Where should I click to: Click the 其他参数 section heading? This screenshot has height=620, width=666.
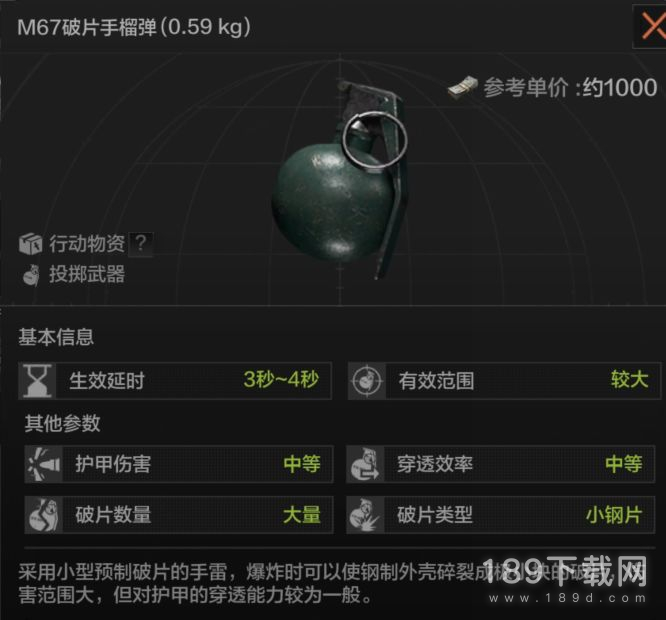click(x=62, y=423)
